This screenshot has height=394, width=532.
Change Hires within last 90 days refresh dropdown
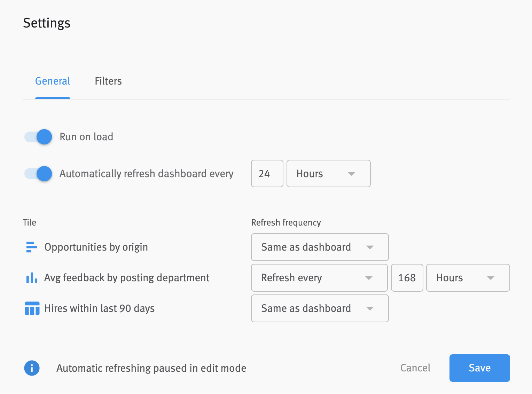[319, 308]
